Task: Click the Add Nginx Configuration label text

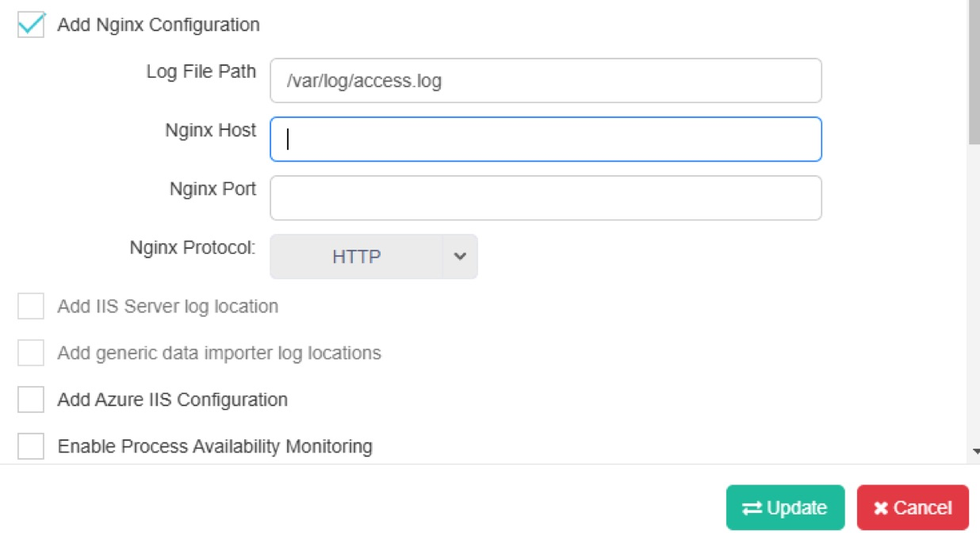Action: click(159, 25)
